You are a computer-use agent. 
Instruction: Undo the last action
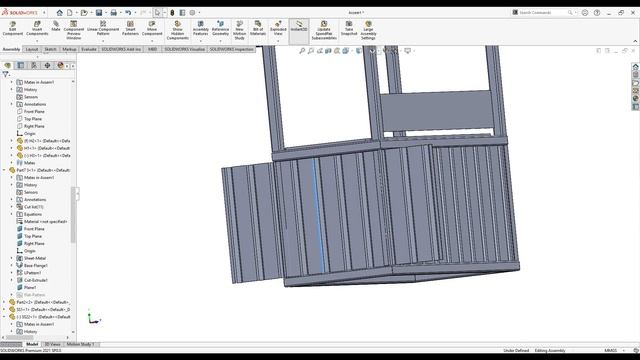[x=128, y=13]
